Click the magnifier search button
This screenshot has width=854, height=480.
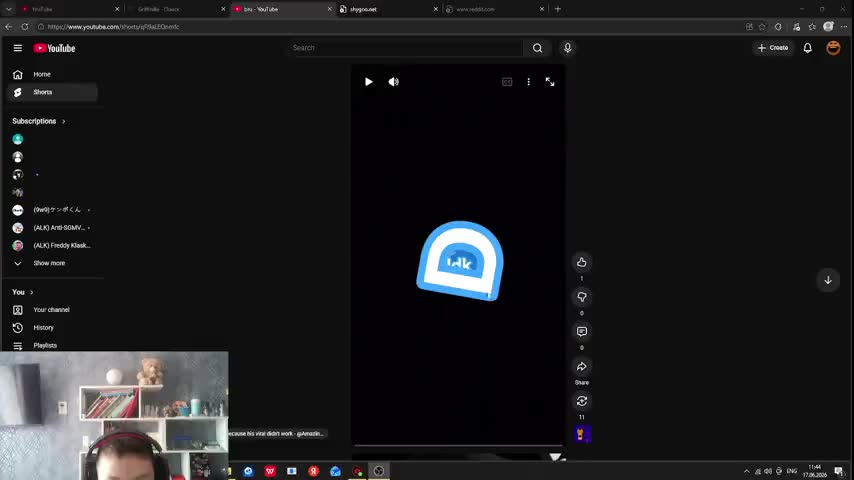(x=538, y=48)
